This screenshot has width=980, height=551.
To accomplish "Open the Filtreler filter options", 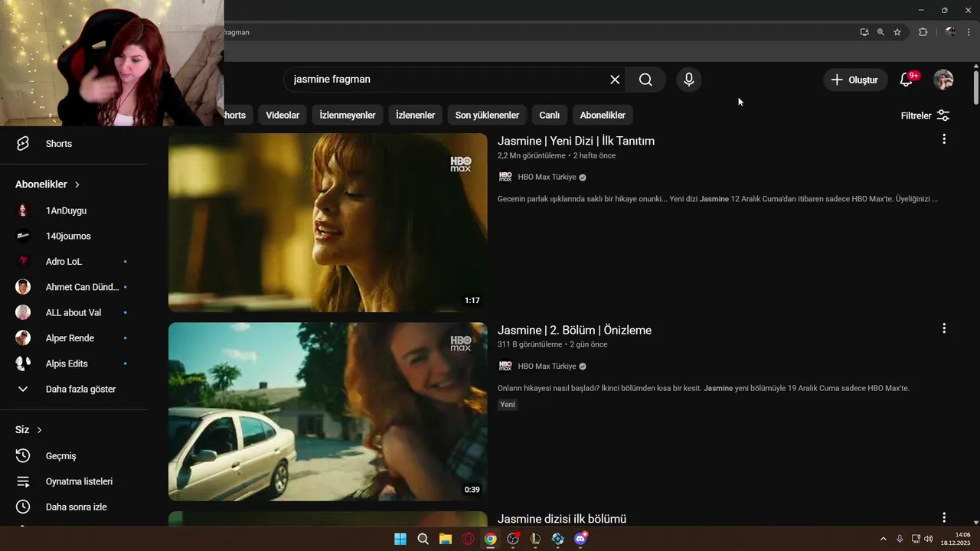I will click(x=926, y=116).
